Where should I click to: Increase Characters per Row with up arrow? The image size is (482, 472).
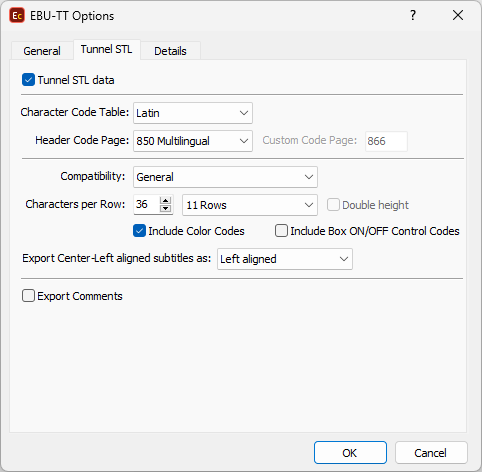tap(165, 201)
